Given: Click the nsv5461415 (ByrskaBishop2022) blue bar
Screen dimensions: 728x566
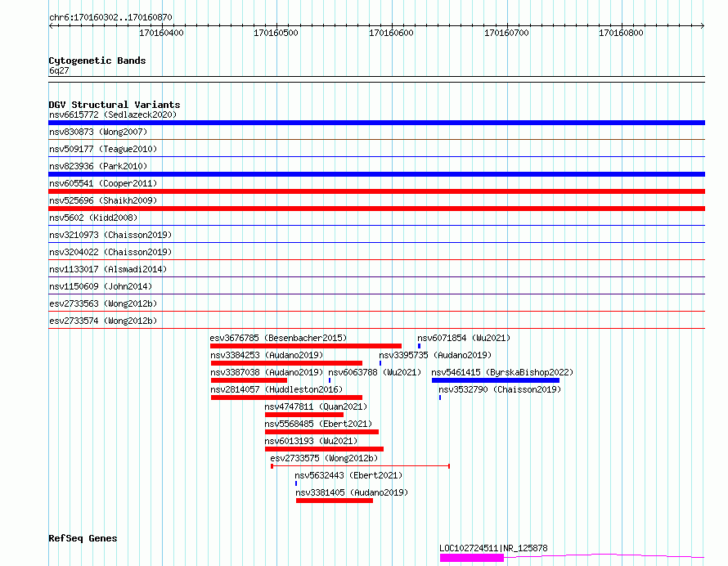Looking at the screenshot, I should 496,380.
